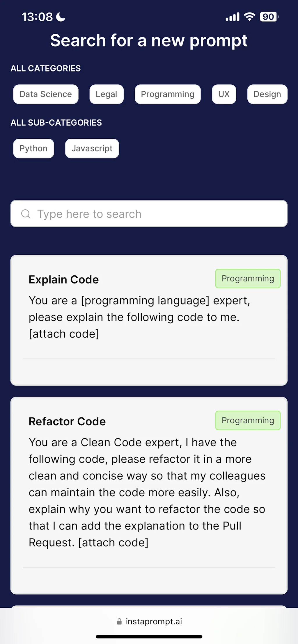Tap the clock showing 13:08
The image size is (298, 644).
tap(38, 17)
